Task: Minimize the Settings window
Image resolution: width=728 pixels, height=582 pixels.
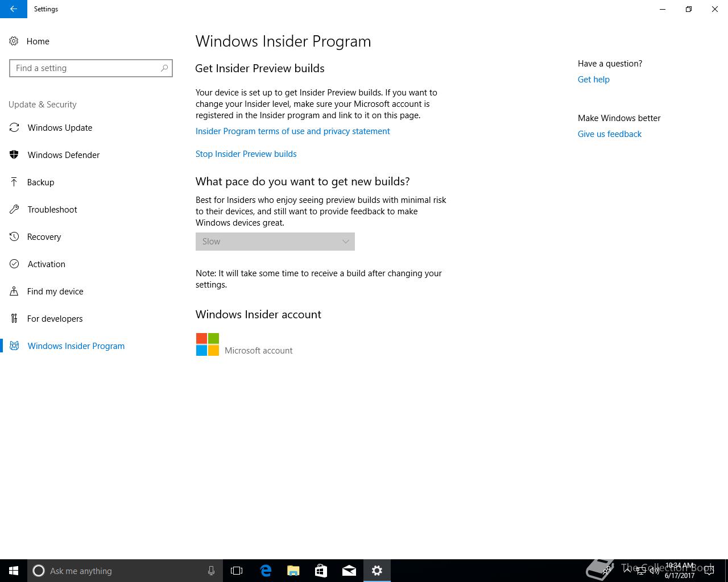Action: (663, 9)
